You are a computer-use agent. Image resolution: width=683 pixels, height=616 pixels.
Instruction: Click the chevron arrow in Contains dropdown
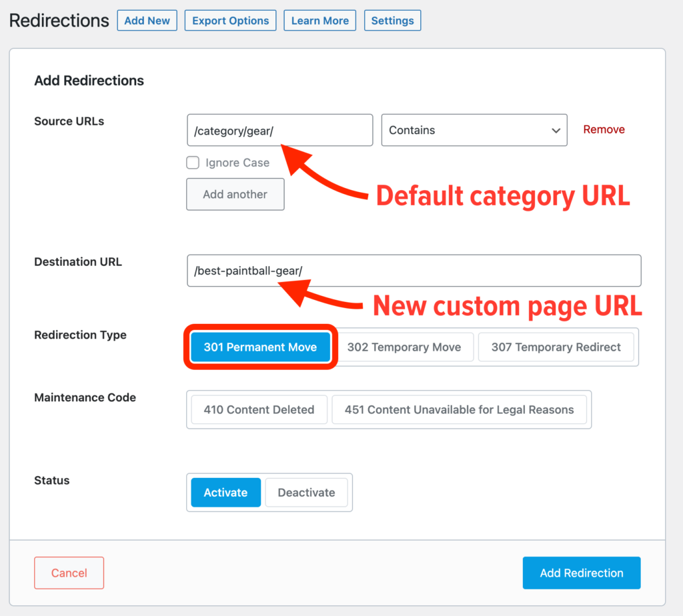pyautogui.click(x=556, y=131)
